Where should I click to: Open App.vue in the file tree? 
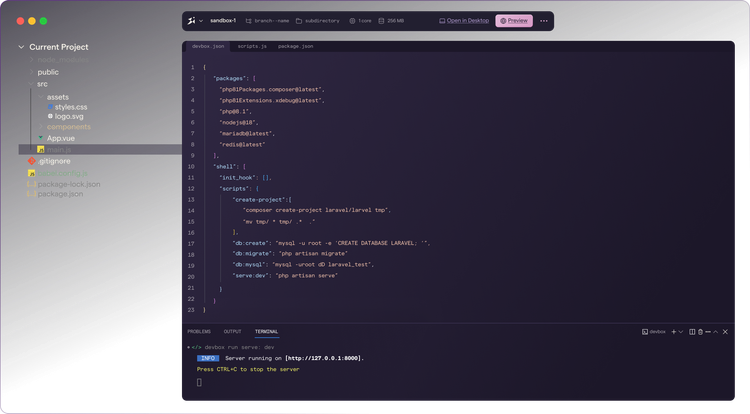click(61, 138)
